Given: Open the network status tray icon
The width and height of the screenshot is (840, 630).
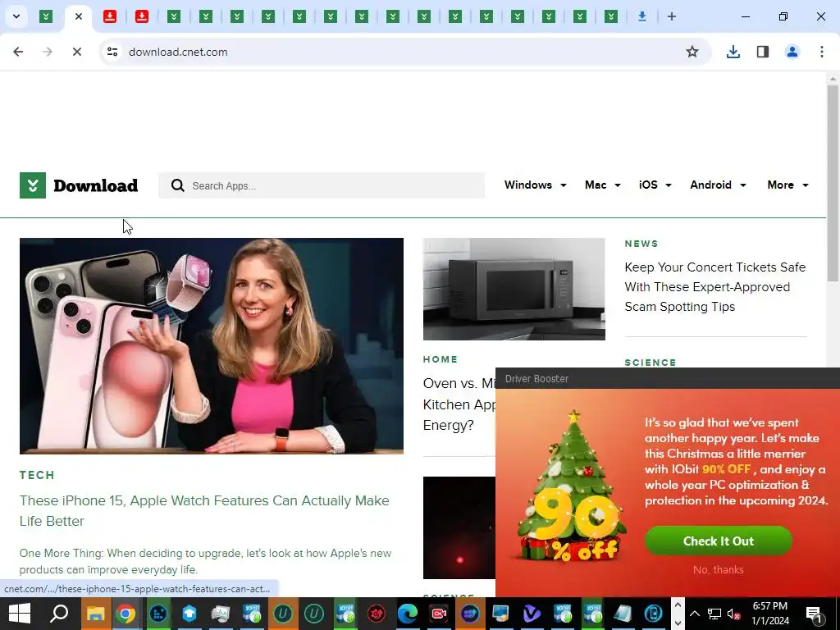Looking at the screenshot, I should (714, 614).
